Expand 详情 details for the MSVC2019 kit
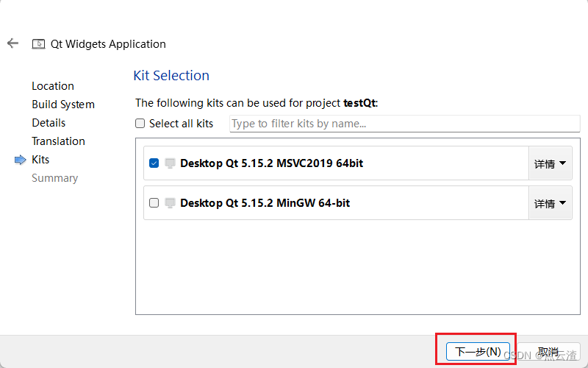 tap(551, 163)
